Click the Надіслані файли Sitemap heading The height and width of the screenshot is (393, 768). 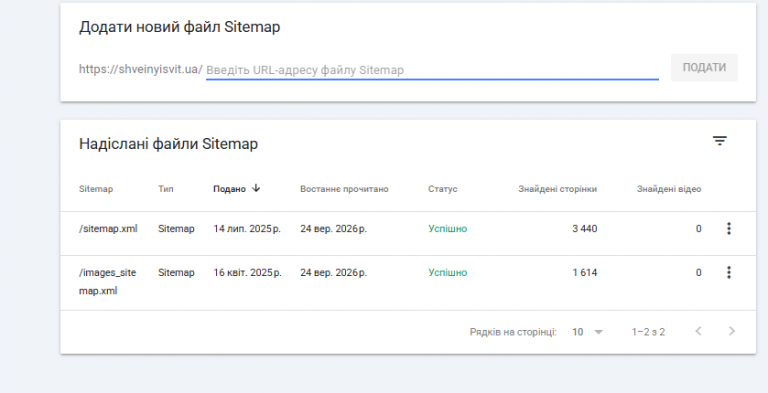pyautogui.click(x=168, y=144)
